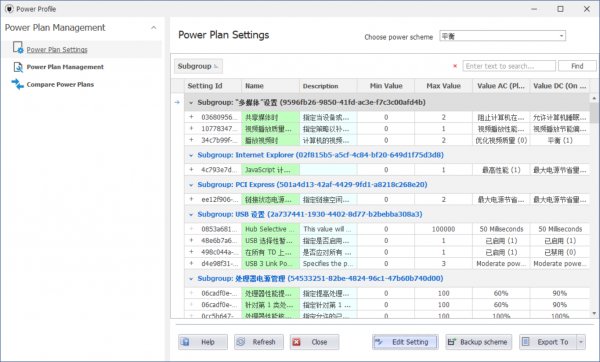
Task: Expand row 48e6b7a6 details
Action: pyautogui.click(x=191, y=240)
